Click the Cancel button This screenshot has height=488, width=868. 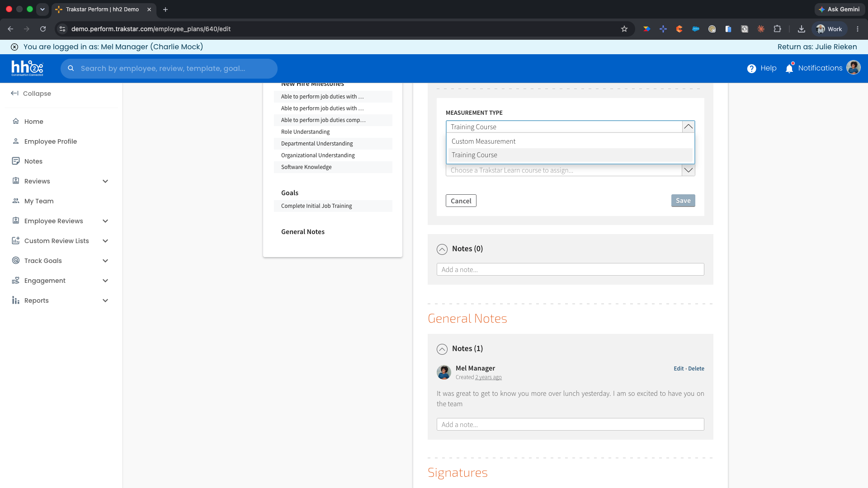coord(461,201)
